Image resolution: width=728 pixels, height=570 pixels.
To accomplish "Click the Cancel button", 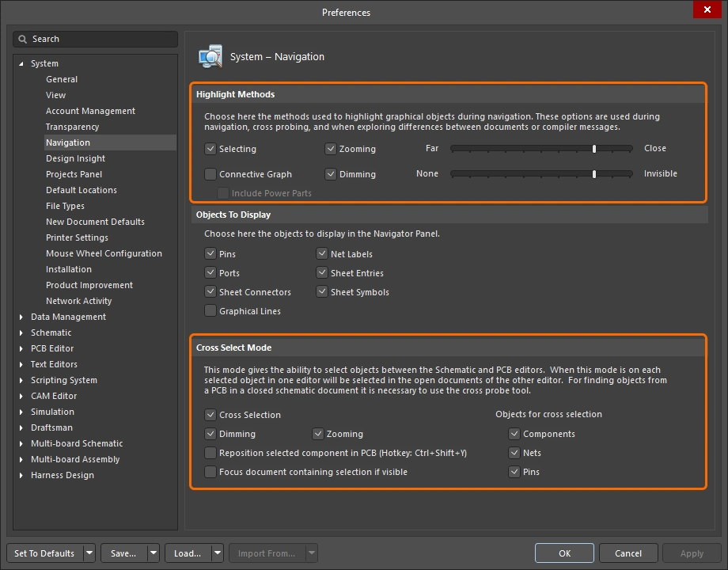I will click(x=628, y=553).
